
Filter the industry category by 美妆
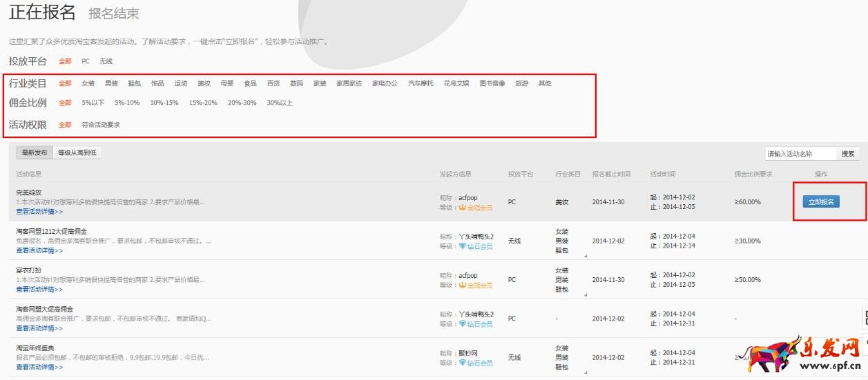pos(204,83)
